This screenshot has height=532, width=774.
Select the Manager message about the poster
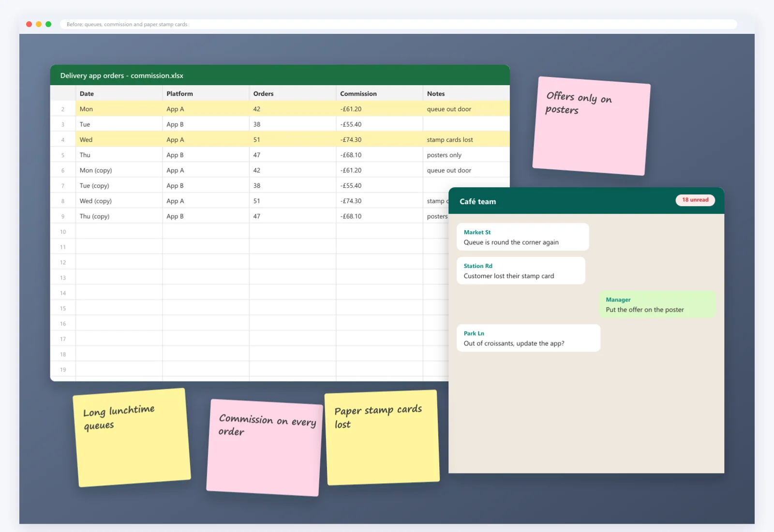657,304
